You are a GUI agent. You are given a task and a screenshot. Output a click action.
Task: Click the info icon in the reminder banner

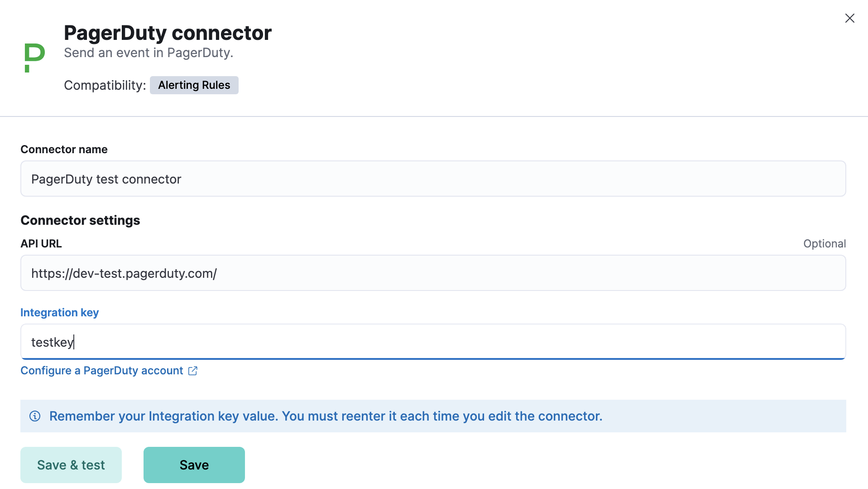35,416
